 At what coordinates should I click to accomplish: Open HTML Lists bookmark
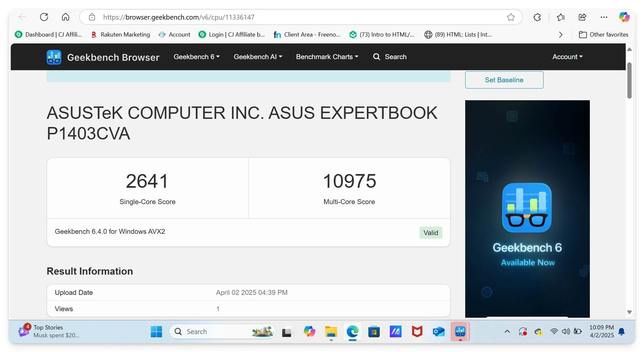point(458,35)
